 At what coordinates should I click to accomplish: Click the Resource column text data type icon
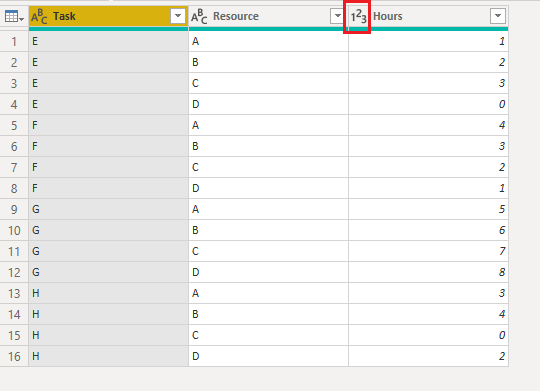(199, 16)
